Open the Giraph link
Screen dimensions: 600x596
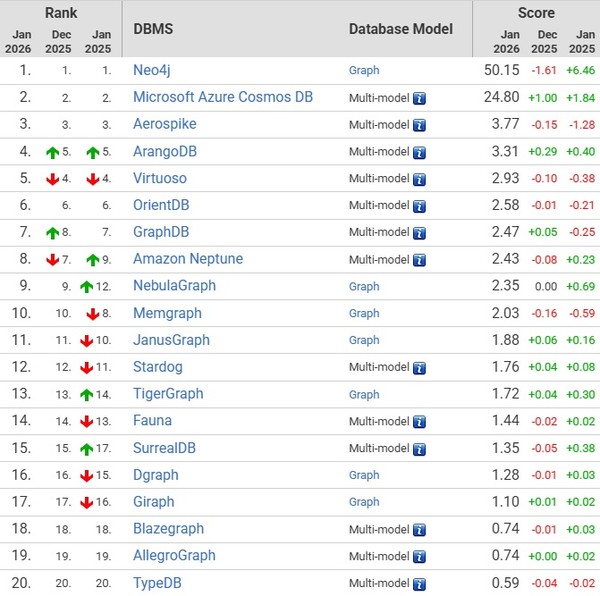[x=153, y=502]
